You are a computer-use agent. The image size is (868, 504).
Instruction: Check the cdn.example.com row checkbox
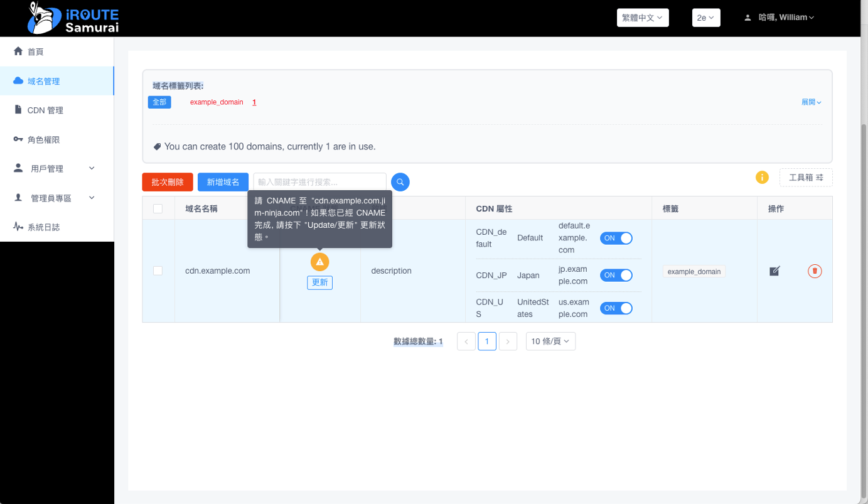(158, 271)
